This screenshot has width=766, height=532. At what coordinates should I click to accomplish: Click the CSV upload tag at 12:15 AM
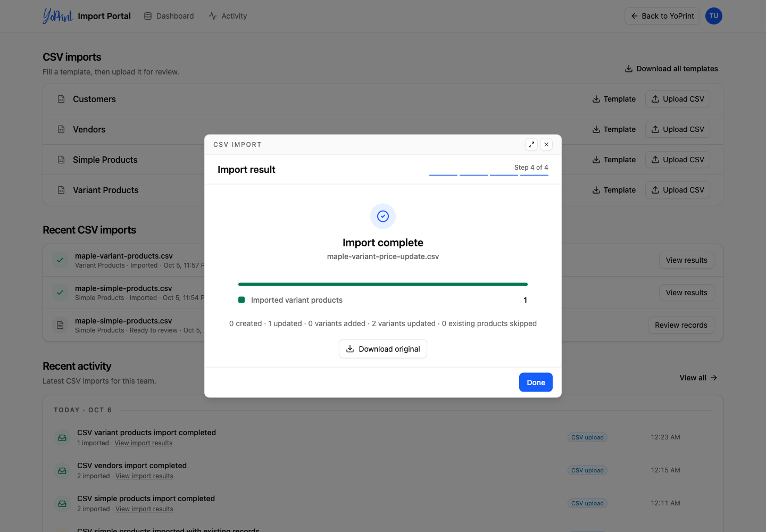coord(587,470)
